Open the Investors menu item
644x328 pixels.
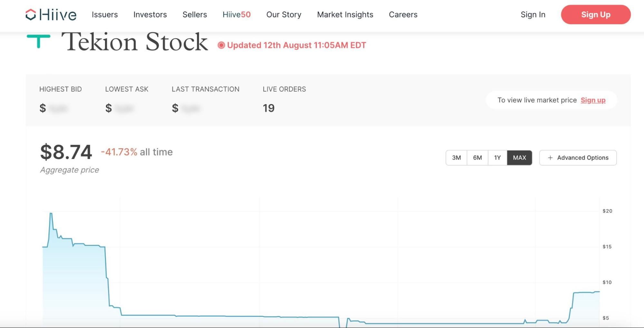pyautogui.click(x=150, y=15)
